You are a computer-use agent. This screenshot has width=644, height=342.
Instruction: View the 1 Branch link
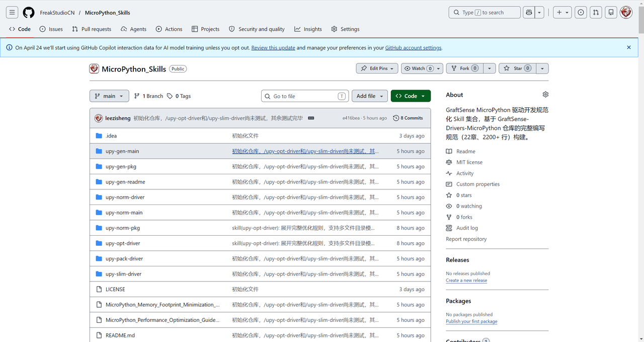(x=148, y=96)
